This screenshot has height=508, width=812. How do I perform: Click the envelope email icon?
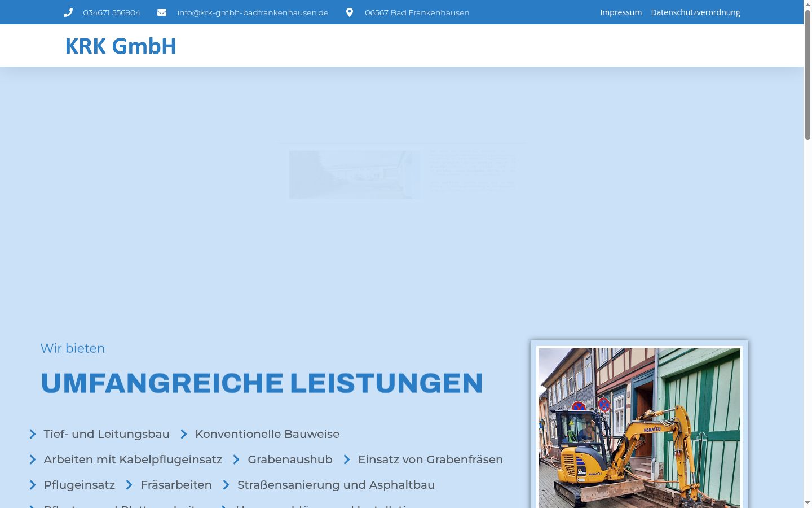(162, 12)
